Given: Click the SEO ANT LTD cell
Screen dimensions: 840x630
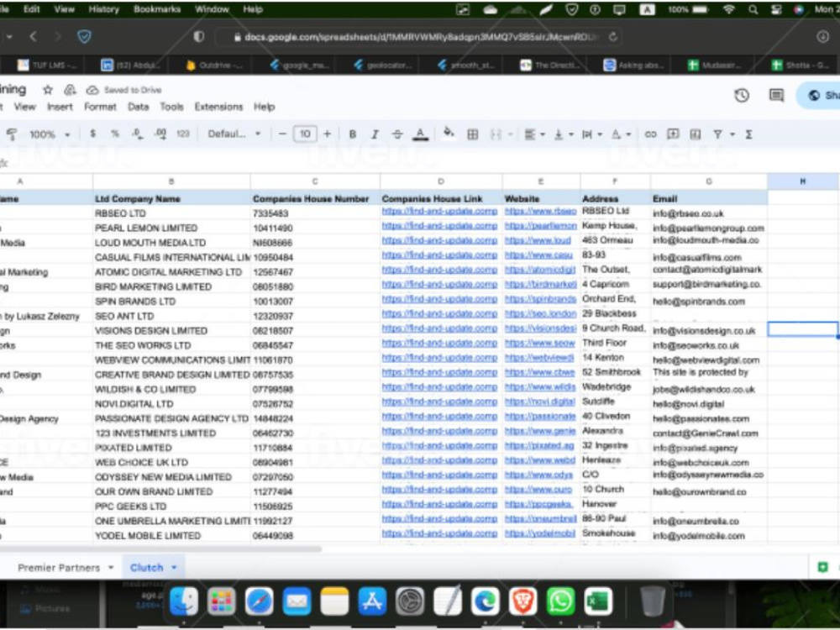Looking at the screenshot, I should (x=171, y=316).
